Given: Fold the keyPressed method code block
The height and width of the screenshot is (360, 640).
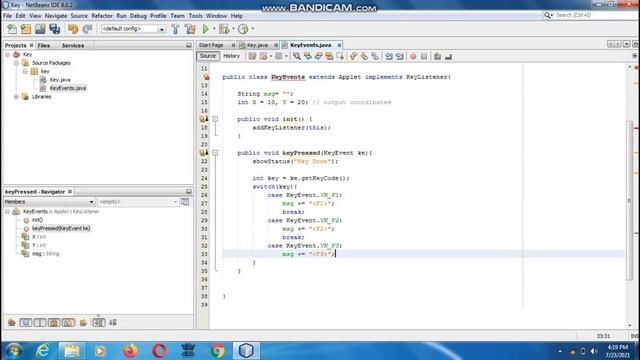Looking at the screenshot, I should click(215, 153).
